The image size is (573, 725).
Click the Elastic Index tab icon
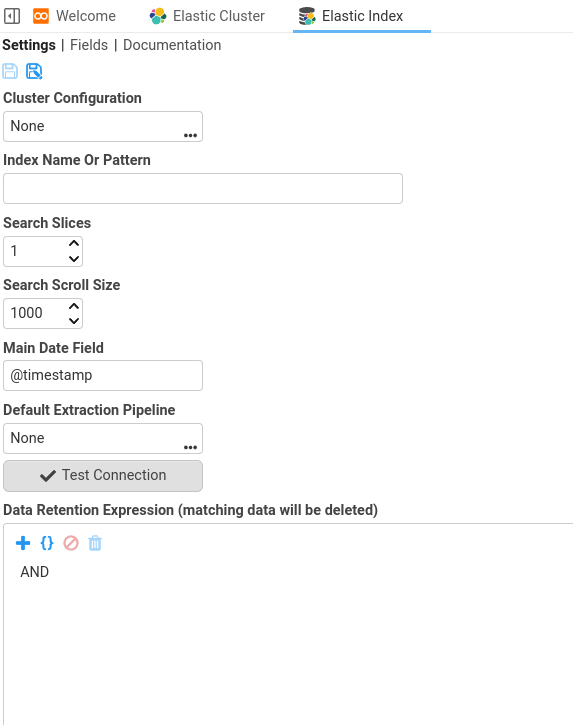tap(307, 16)
